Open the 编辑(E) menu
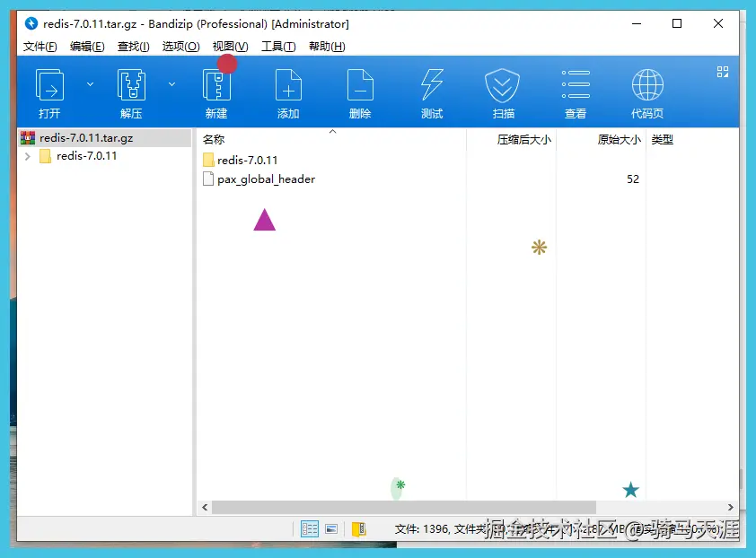This screenshot has height=558, width=756. tap(87, 47)
